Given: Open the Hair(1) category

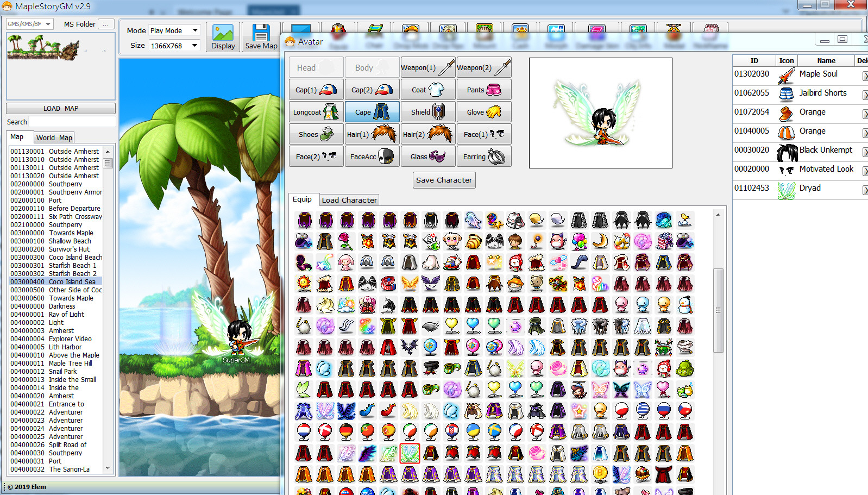Looking at the screenshot, I should (373, 134).
